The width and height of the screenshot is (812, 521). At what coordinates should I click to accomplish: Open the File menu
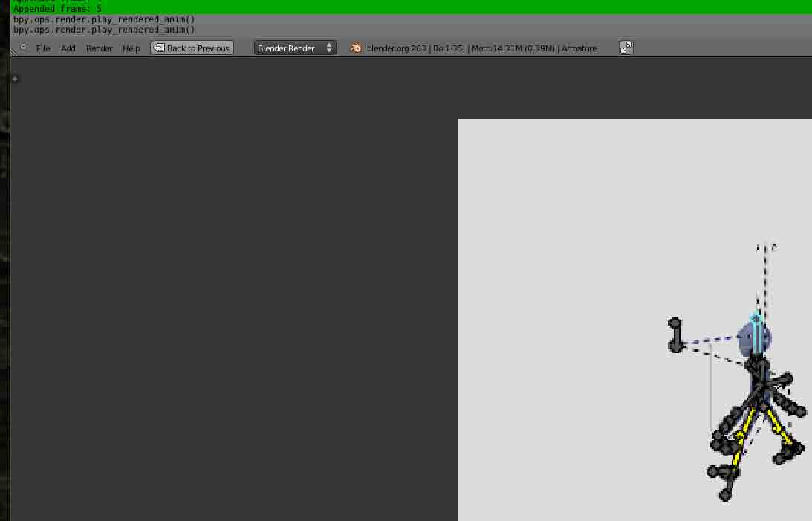[x=43, y=48]
